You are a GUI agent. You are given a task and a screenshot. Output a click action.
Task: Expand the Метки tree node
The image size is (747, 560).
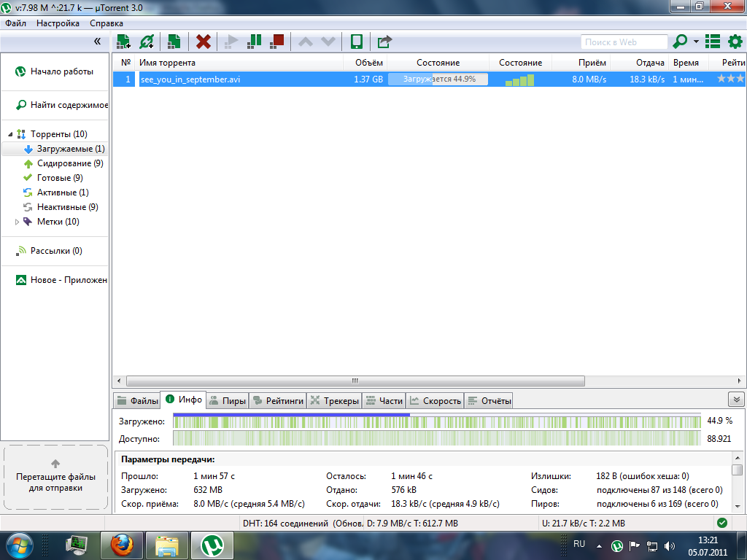click(x=18, y=222)
